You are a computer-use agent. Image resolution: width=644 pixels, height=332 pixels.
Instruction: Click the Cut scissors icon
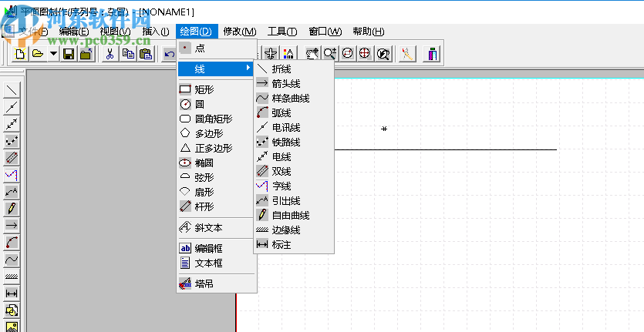coord(110,54)
